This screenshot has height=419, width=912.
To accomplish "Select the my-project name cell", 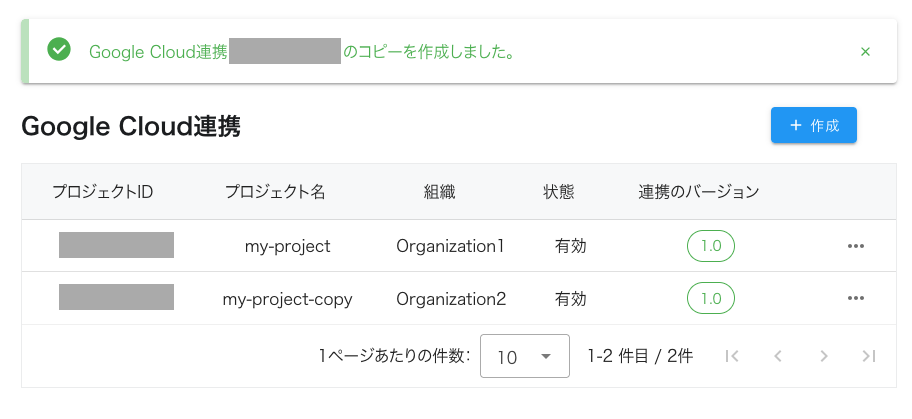I will click(x=287, y=246).
